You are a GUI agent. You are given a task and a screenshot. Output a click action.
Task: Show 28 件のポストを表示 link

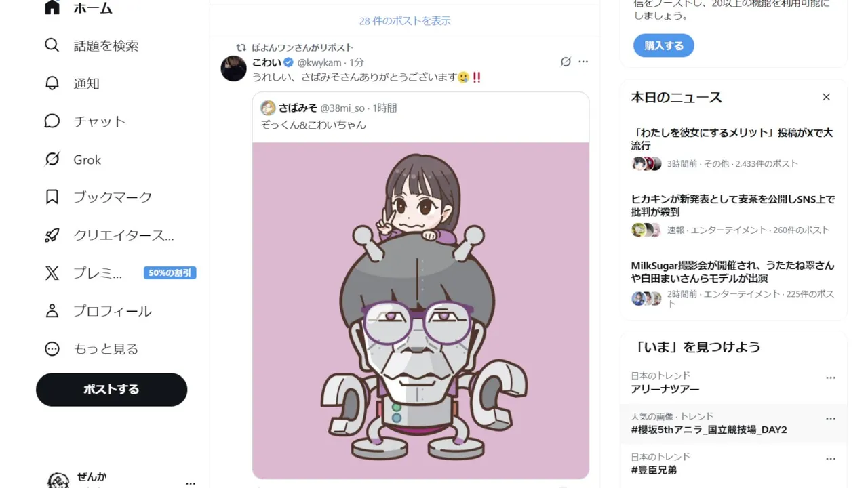tap(405, 21)
